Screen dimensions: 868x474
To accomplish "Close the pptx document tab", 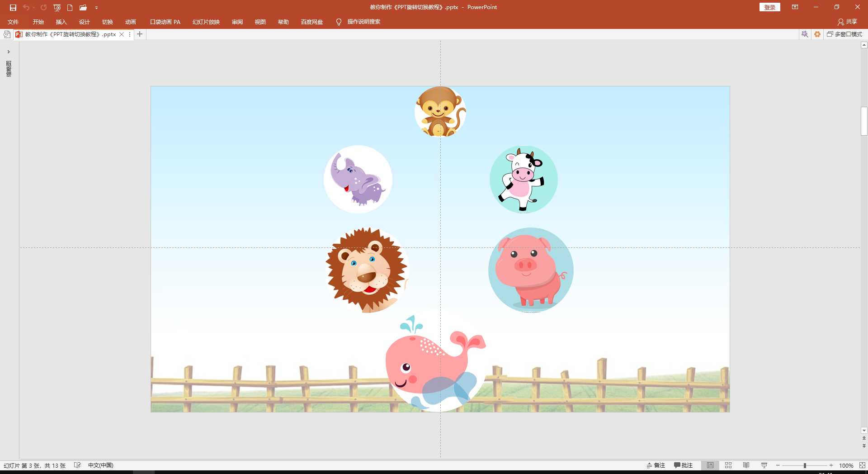I will tap(122, 34).
